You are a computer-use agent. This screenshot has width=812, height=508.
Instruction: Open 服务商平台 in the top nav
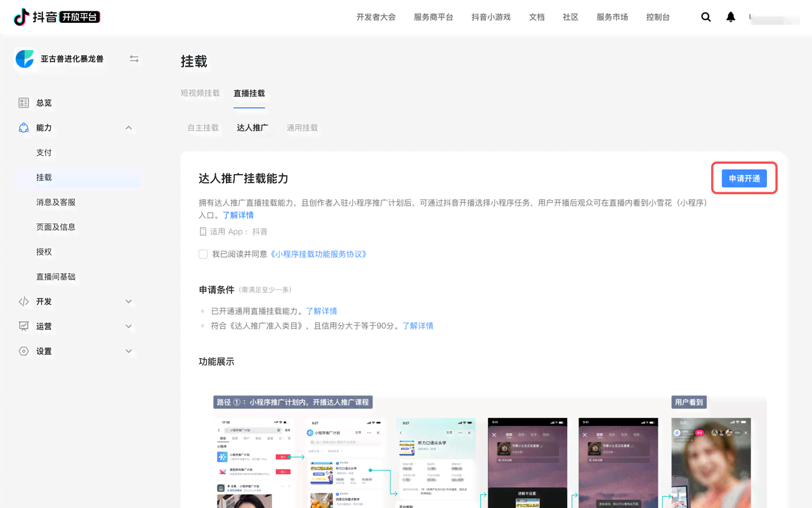pyautogui.click(x=433, y=17)
